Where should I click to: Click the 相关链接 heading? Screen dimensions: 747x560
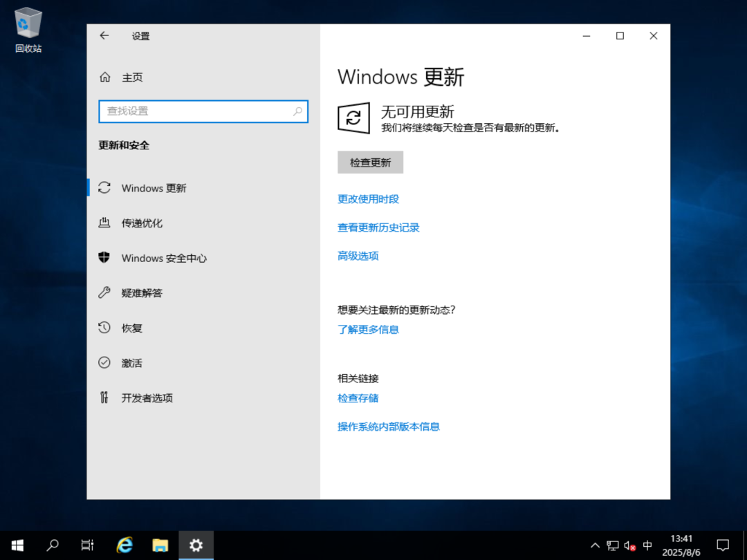pyautogui.click(x=358, y=379)
